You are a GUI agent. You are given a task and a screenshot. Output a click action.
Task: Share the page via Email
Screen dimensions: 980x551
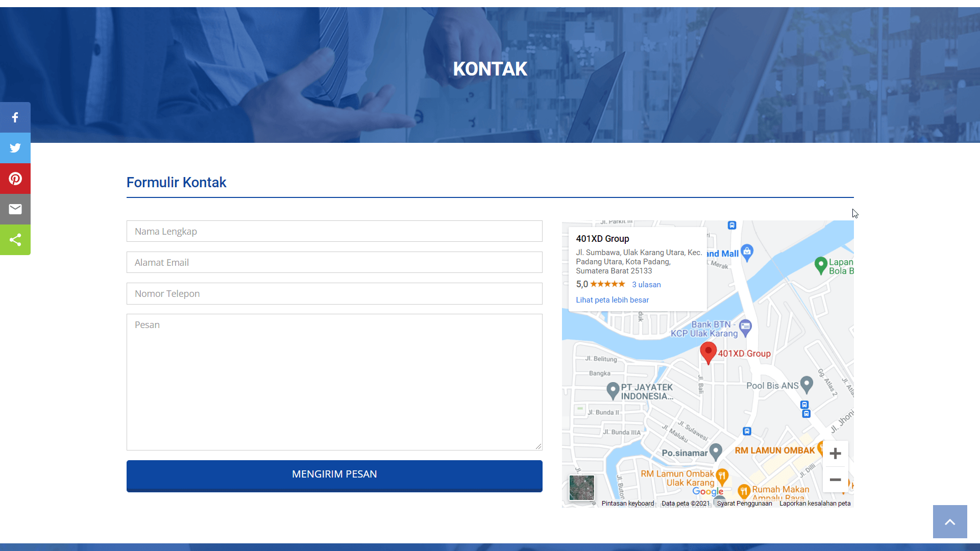(15, 209)
